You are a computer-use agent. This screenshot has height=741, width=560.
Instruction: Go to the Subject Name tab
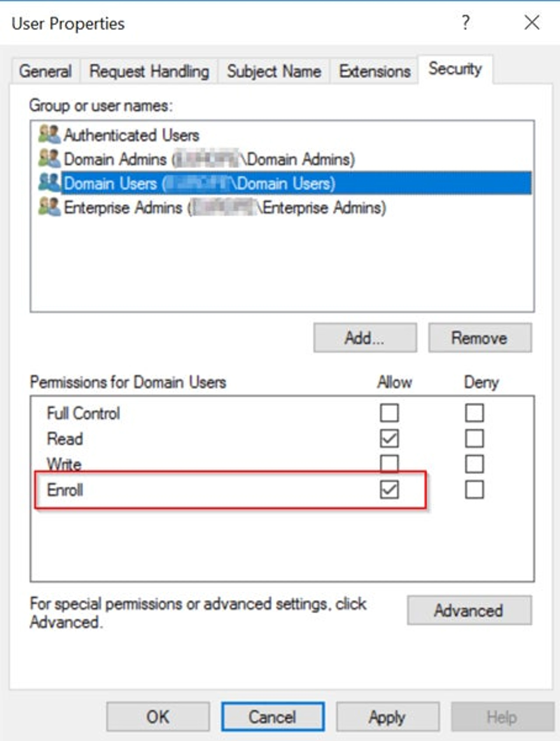pyautogui.click(x=274, y=71)
